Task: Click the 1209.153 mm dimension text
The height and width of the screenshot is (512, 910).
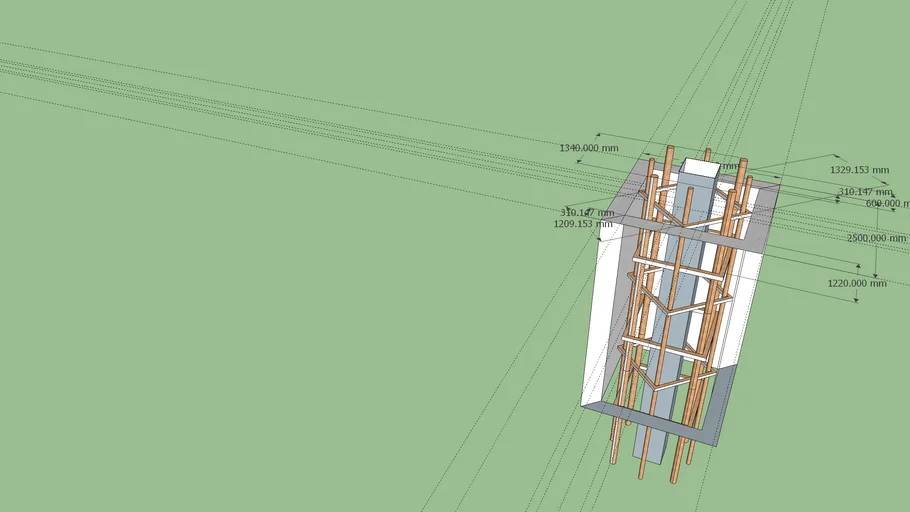Action: (584, 225)
